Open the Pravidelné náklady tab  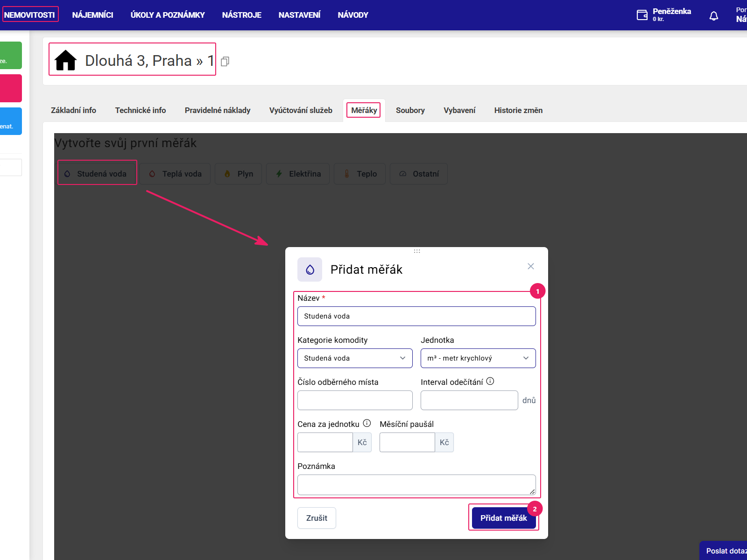[x=218, y=110]
